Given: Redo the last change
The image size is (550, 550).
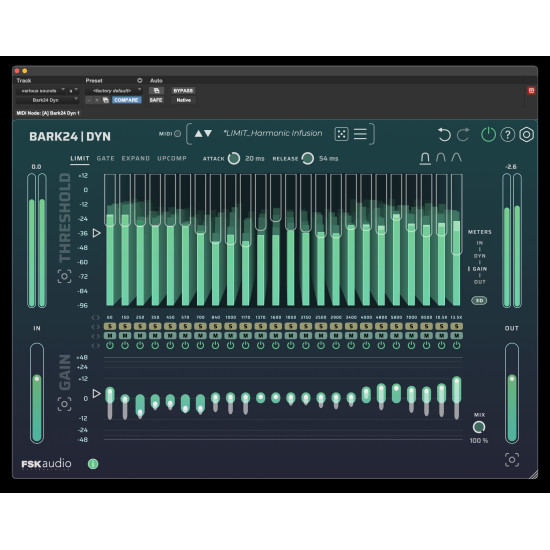Looking at the screenshot, I should pyautogui.click(x=463, y=135).
